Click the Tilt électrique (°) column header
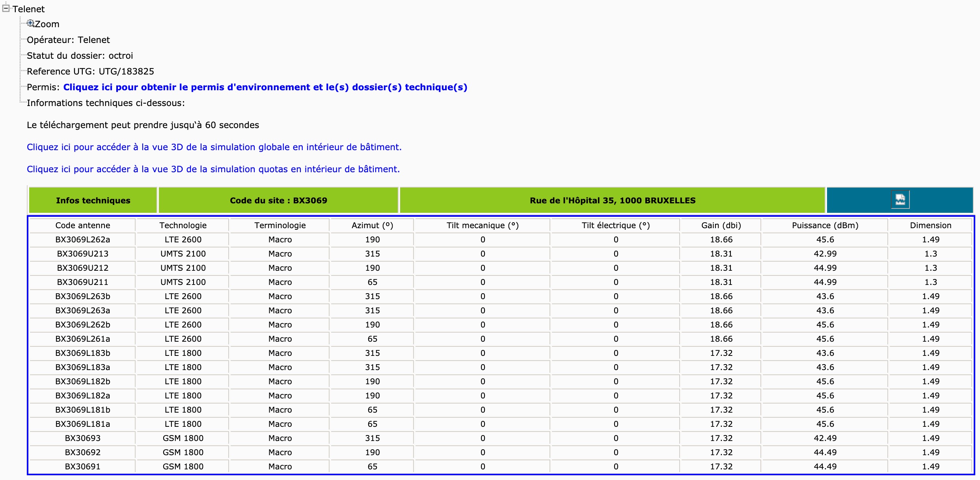 [616, 225]
